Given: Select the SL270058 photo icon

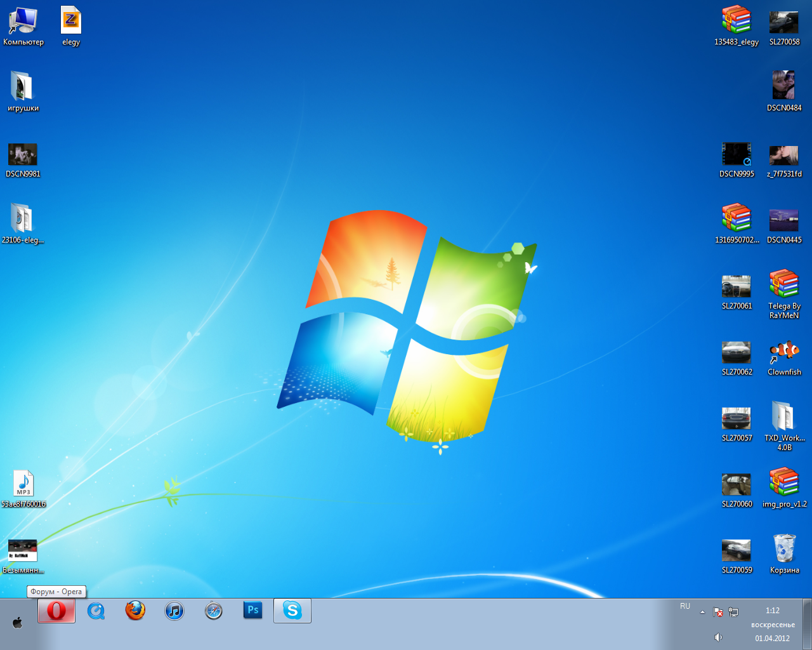Looking at the screenshot, I should pyautogui.click(x=784, y=27).
